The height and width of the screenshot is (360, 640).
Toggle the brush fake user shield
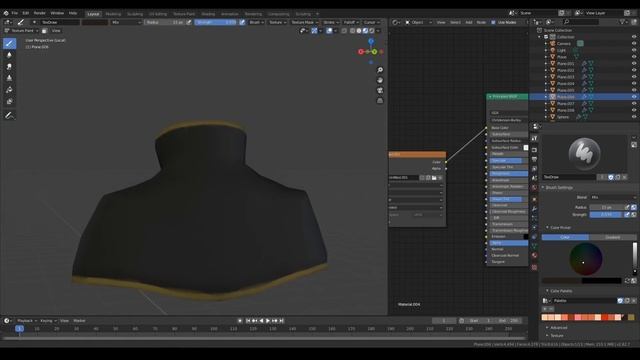tap(611, 177)
